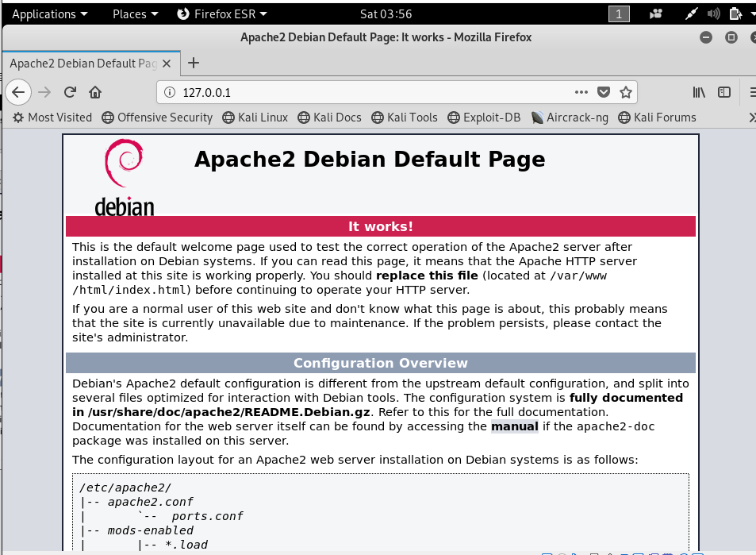Click the Sat 03:56 clock
The image size is (756, 555).
point(386,14)
